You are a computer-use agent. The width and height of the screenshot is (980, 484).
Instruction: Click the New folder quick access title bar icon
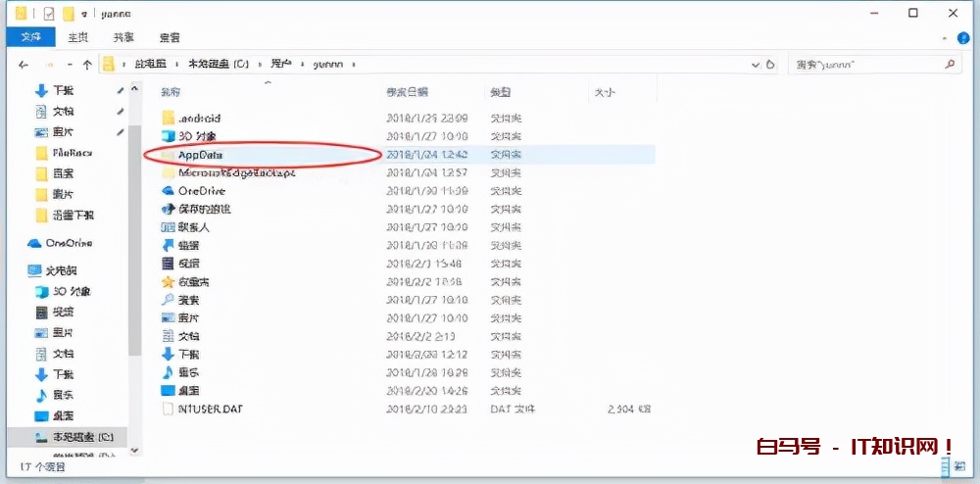69,13
